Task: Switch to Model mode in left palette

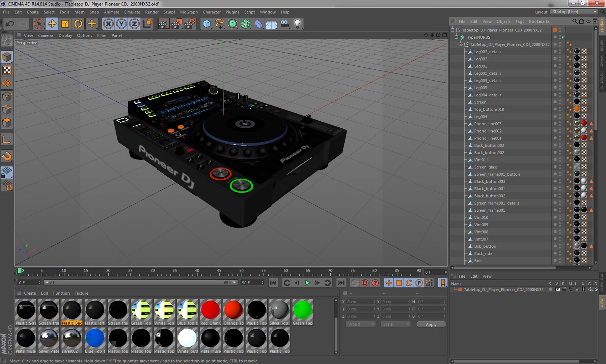Action: point(7,57)
